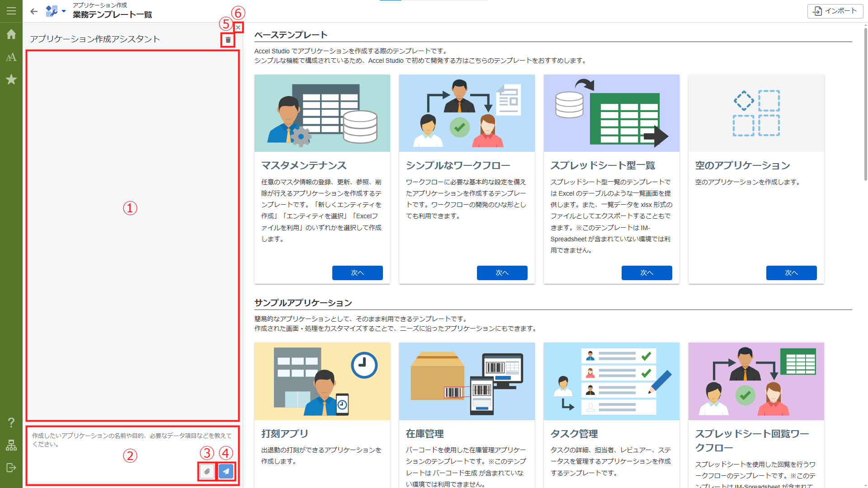Click the paperclip attach file icon
The width and height of the screenshot is (868, 488).
207,471
